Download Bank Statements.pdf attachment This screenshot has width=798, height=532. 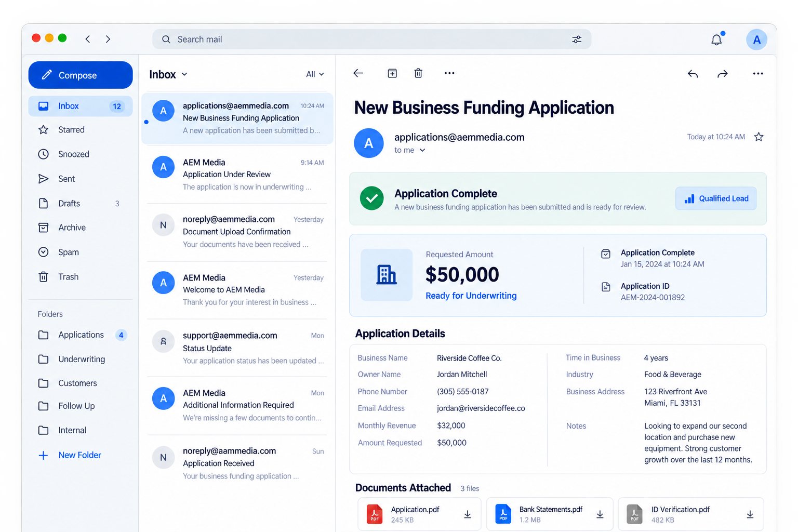pos(600,514)
